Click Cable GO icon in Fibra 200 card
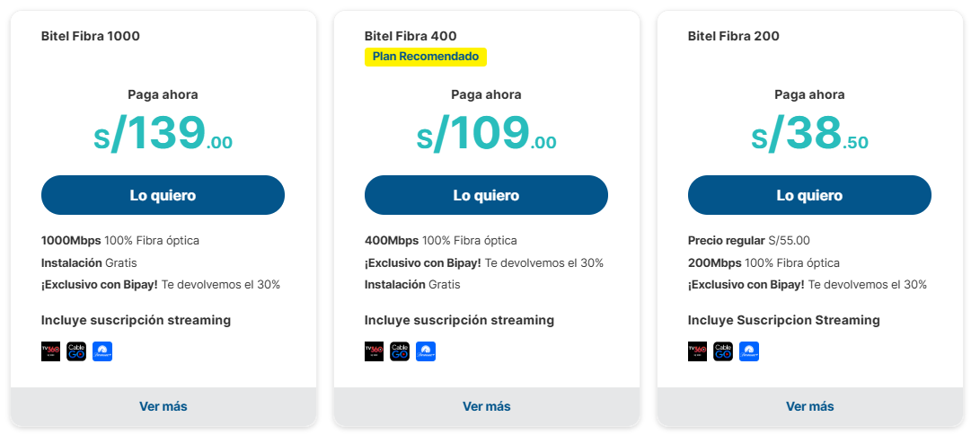The height and width of the screenshot is (444, 980). (x=723, y=351)
